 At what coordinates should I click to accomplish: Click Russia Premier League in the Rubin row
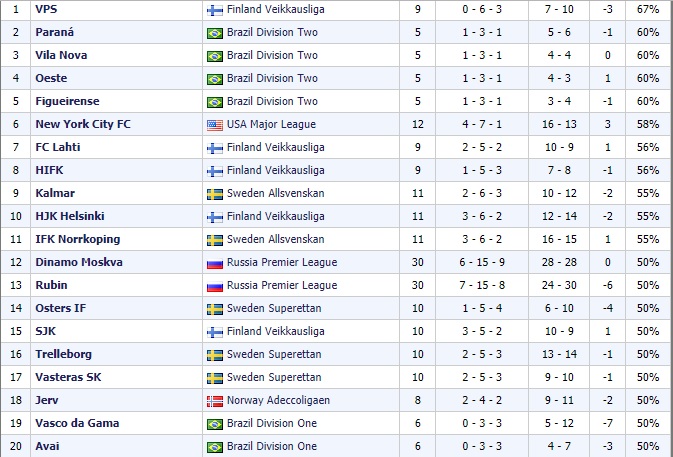pyautogui.click(x=282, y=285)
